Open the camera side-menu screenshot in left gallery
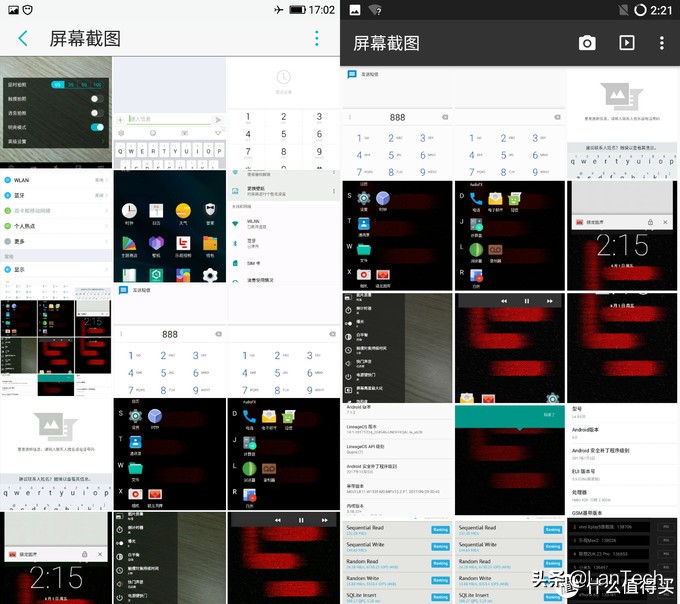The image size is (680, 604). click(x=170, y=558)
